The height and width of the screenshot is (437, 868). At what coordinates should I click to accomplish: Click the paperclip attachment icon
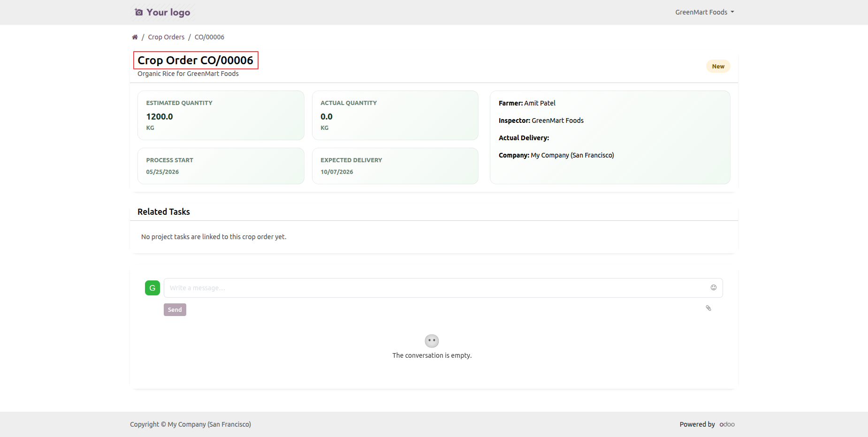point(708,308)
